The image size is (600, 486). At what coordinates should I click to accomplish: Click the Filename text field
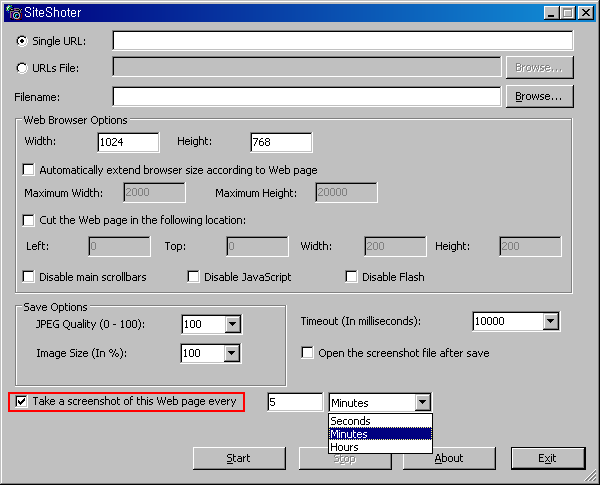pos(307,96)
